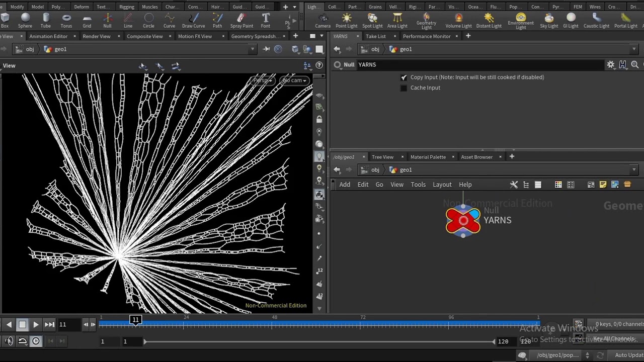Add a Sky Light

(549, 21)
